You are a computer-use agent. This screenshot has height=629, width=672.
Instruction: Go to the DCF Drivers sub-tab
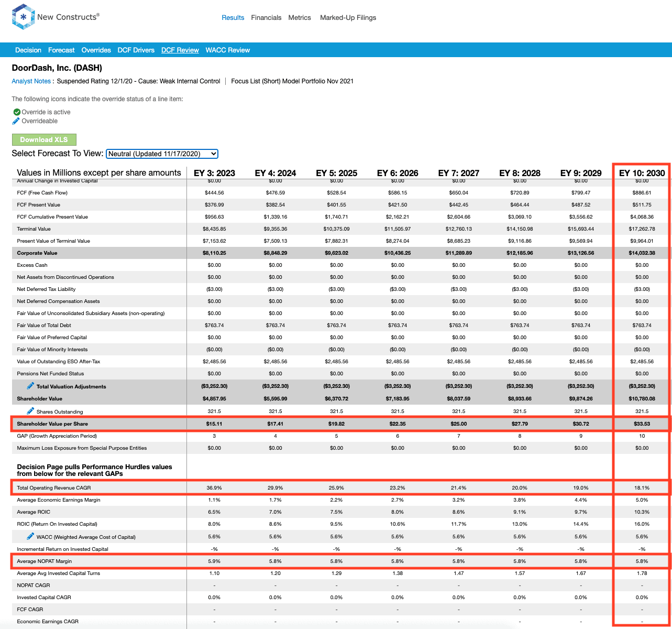(x=136, y=50)
